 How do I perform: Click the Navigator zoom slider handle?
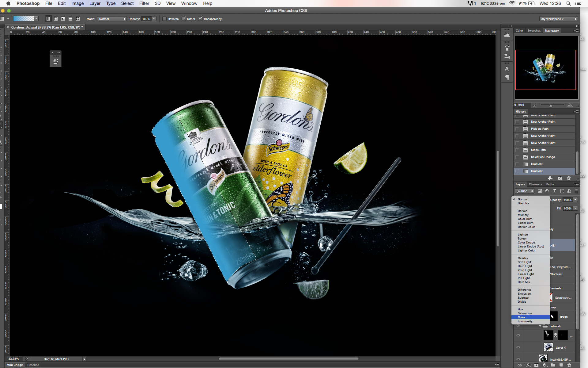[x=551, y=105]
